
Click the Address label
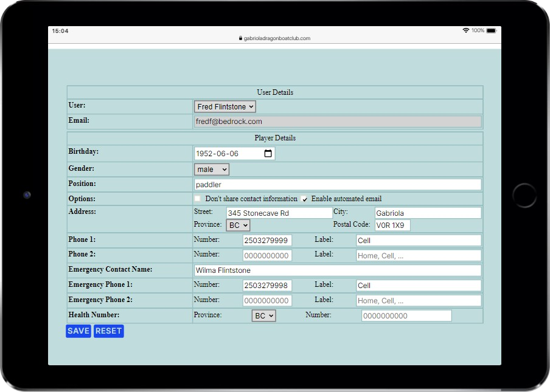pos(82,211)
